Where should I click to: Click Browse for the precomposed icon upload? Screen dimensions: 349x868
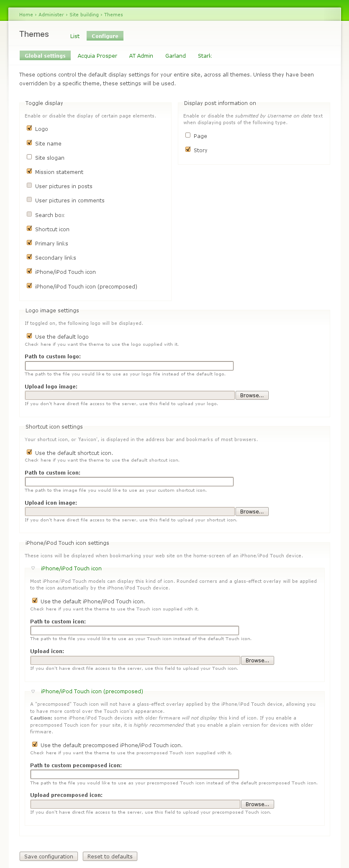pos(257,804)
